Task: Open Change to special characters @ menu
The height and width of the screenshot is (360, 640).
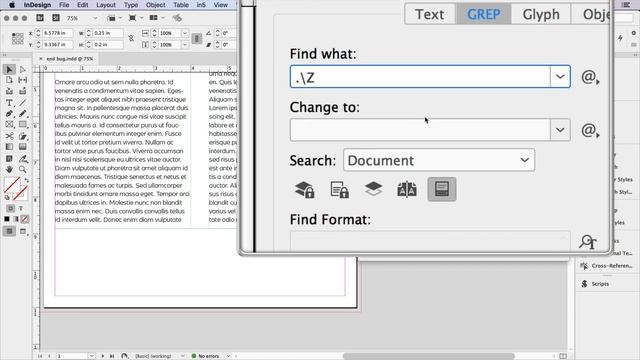Action: coord(590,130)
